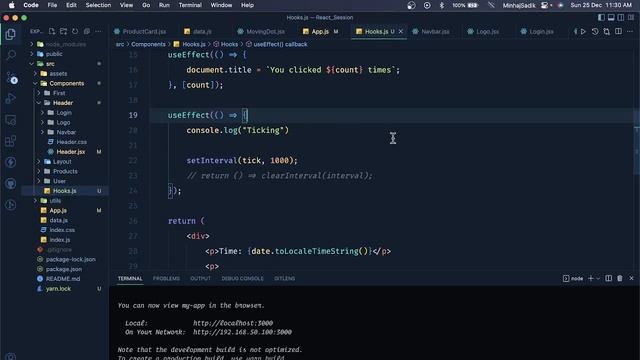Toggle secondary sidebar layout icon
This screenshot has height=360, width=640.
(x=621, y=18)
